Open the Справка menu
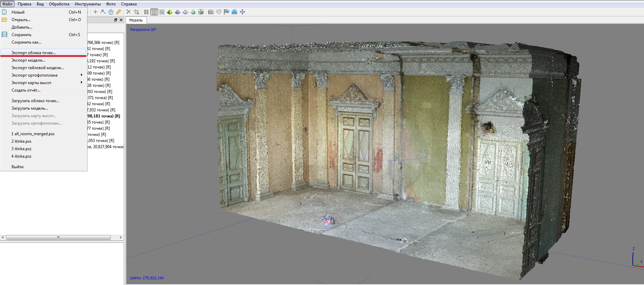The image size is (644, 285). (x=129, y=4)
